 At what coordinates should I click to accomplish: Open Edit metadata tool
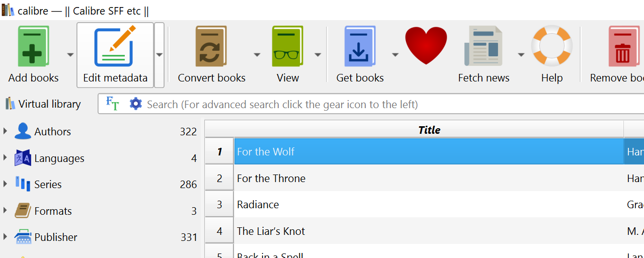pyautogui.click(x=115, y=55)
